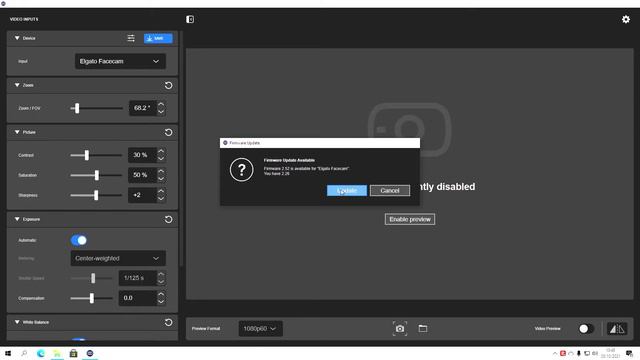Click Cancel in the Firmware Update dialog
The image size is (640, 360).
coord(390,191)
